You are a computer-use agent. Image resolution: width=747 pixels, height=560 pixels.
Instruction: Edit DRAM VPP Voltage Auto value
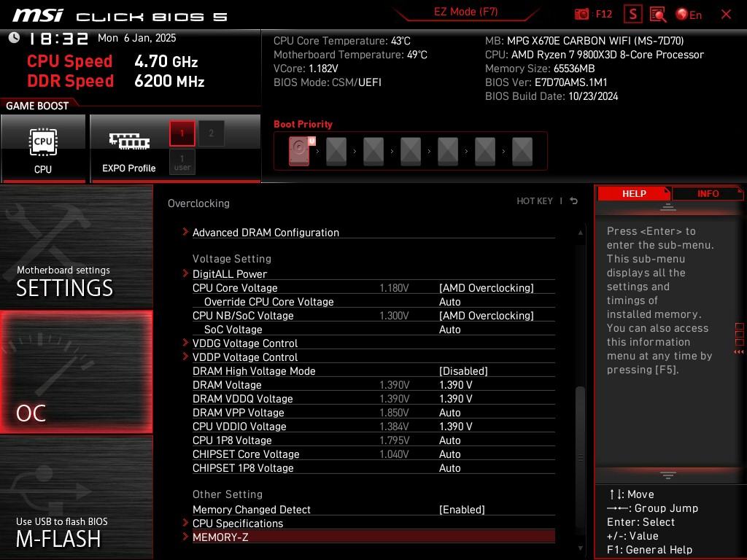[449, 413]
